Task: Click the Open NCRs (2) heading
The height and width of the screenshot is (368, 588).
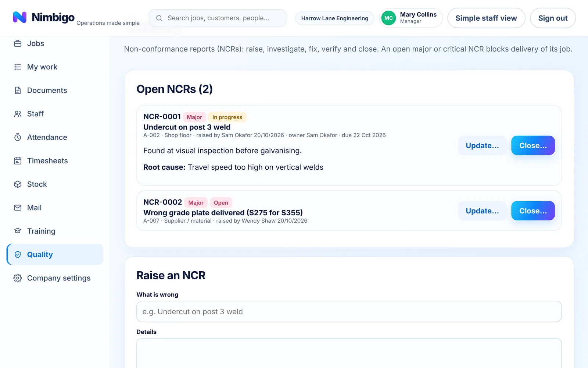Action: click(175, 89)
